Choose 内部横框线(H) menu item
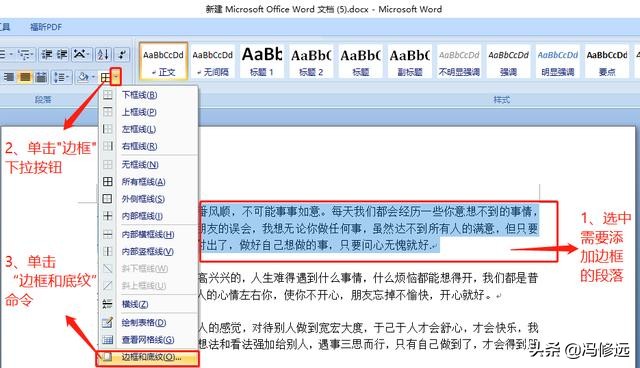Viewport: 640px width, 368px height. click(x=149, y=234)
